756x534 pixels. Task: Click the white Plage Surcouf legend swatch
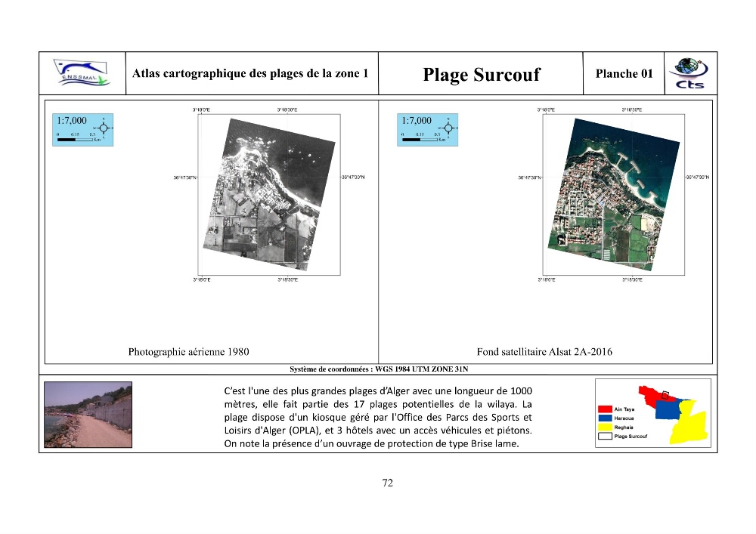[605, 437]
